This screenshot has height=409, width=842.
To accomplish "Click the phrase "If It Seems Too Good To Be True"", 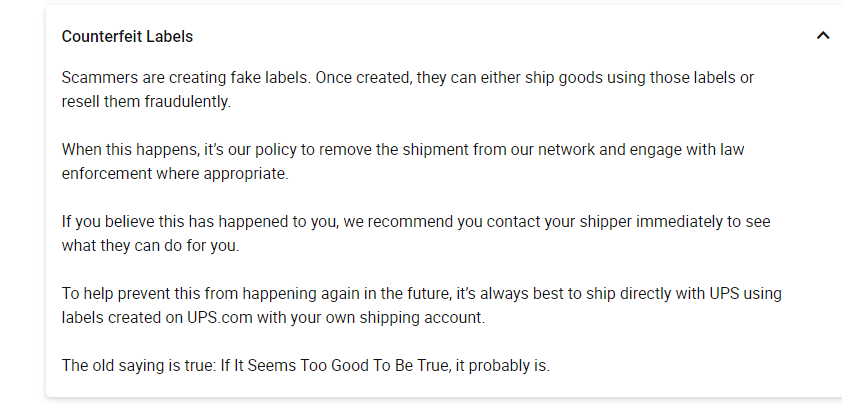I will (x=334, y=366).
